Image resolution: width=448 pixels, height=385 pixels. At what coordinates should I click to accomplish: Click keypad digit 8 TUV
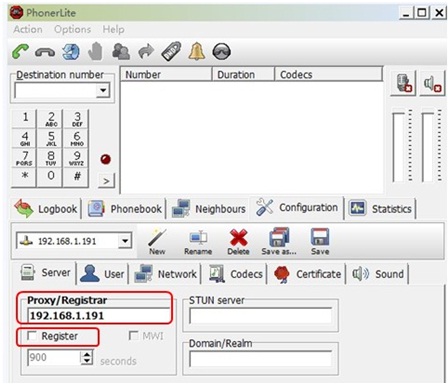[x=51, y=158]
